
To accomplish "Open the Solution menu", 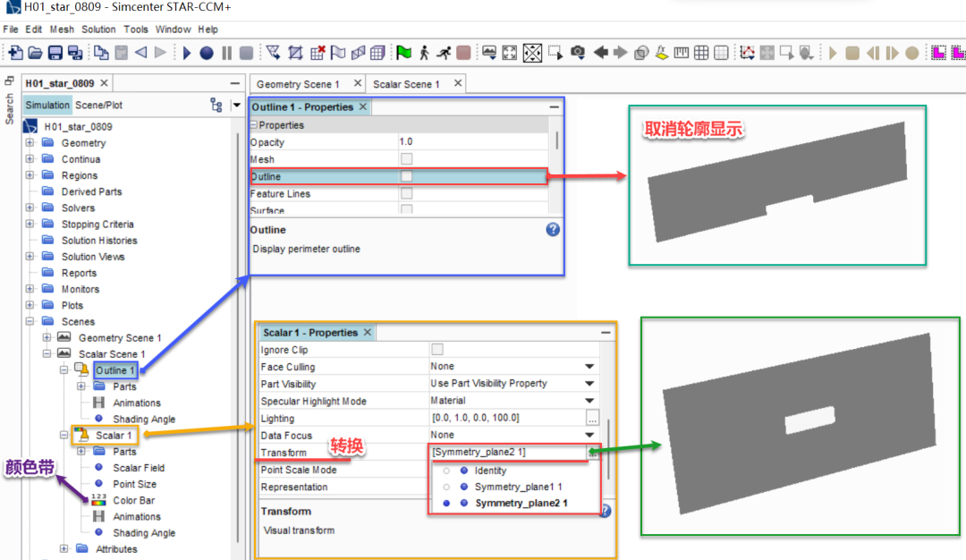I will click(x=98, y=30).
